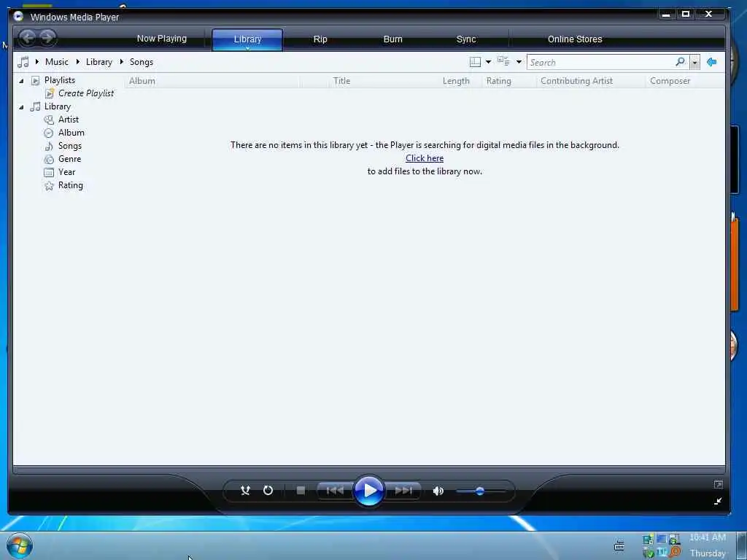Open the Now Playing tab
Screen dimensions: 747x560
point(161,39)
